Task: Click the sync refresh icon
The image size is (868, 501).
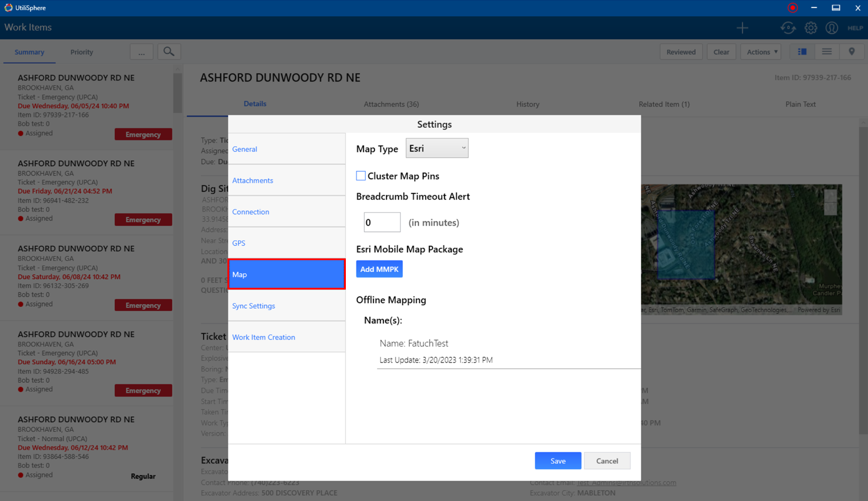Action: 788,28
